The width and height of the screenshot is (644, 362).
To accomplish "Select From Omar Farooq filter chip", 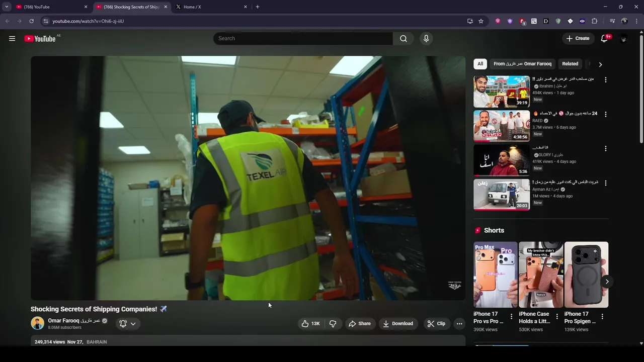I will tap(522, 64).
